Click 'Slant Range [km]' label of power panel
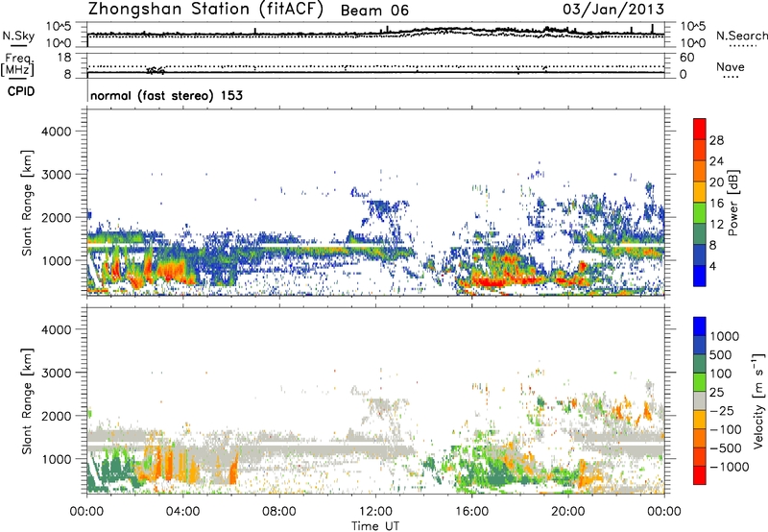 (27, 203)
